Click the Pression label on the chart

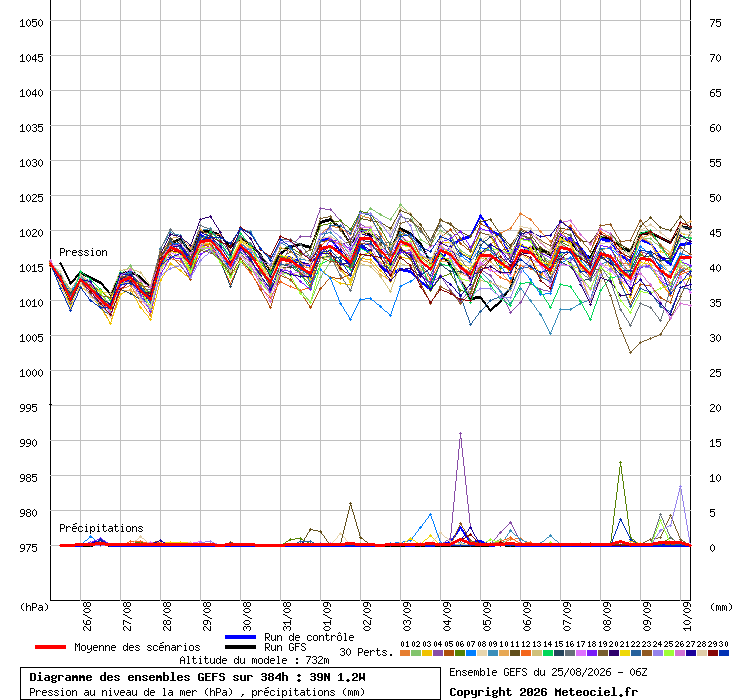83,253
